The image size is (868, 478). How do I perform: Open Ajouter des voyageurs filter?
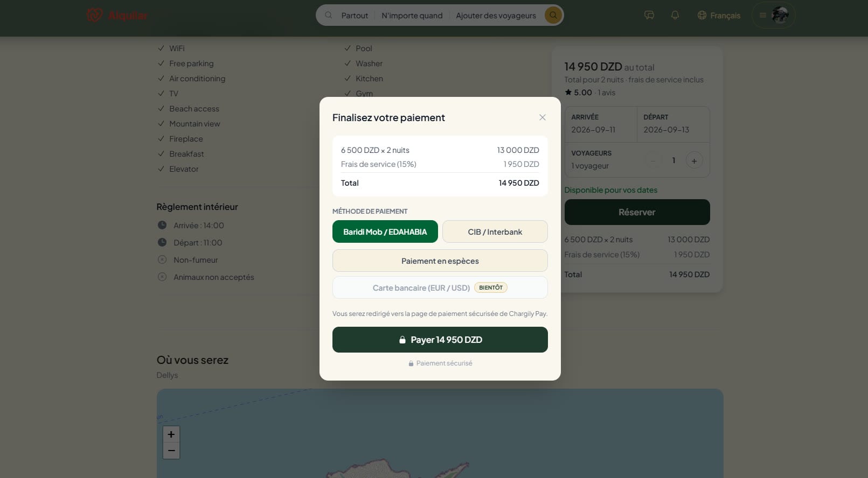(496, 16)
